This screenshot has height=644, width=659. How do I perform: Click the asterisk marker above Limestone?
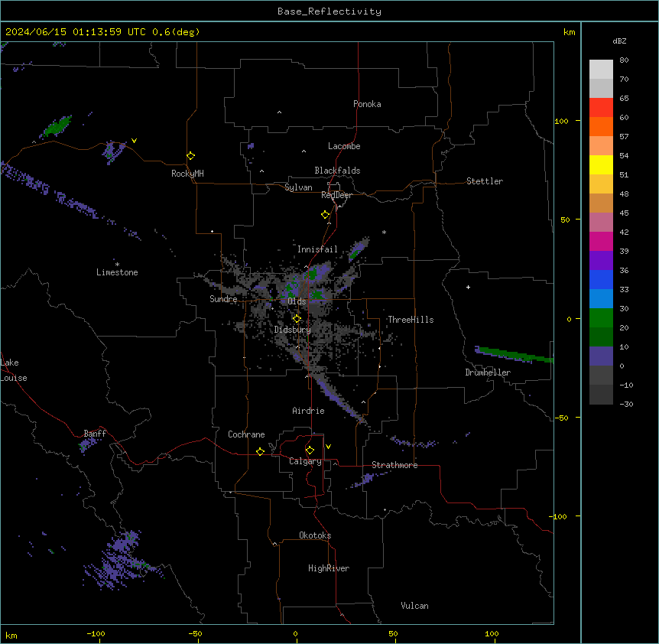[x=117, y=264]
